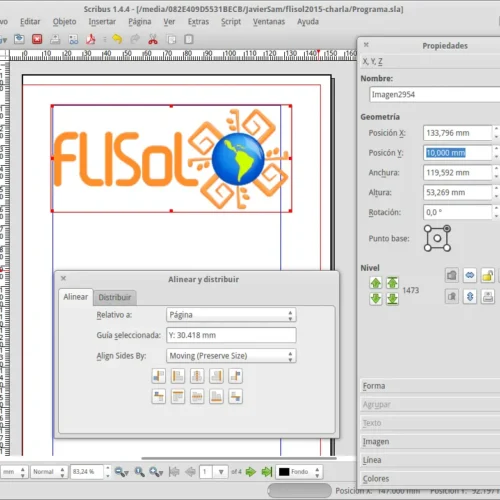Toggle the object lock padlock
Viewport: 500px width, 500px height.
point(488,275)
